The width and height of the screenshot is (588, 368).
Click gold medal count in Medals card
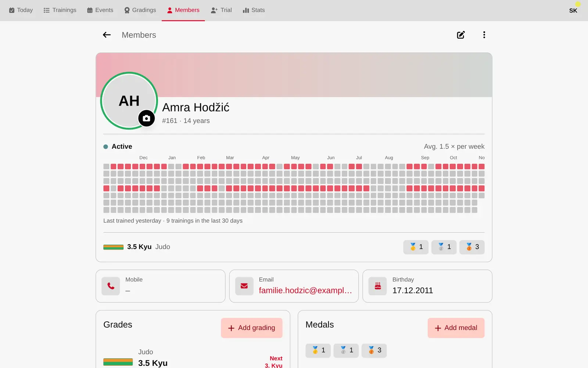318,350
